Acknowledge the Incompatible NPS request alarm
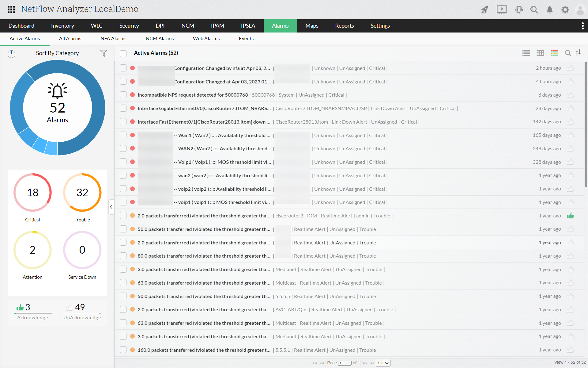This screenshot has height=368, width=588. [x=570, y=95]
